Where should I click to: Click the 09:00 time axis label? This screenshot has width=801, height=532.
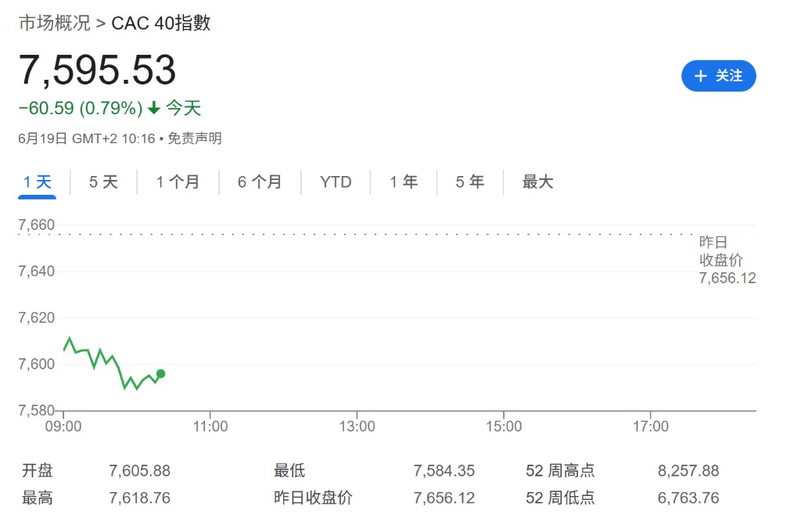63,426
